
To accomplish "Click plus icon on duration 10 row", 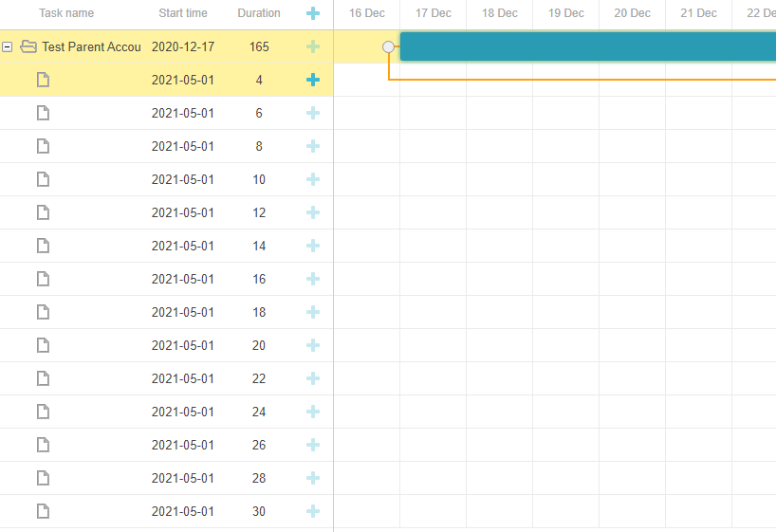I will [x=313, y=179].
